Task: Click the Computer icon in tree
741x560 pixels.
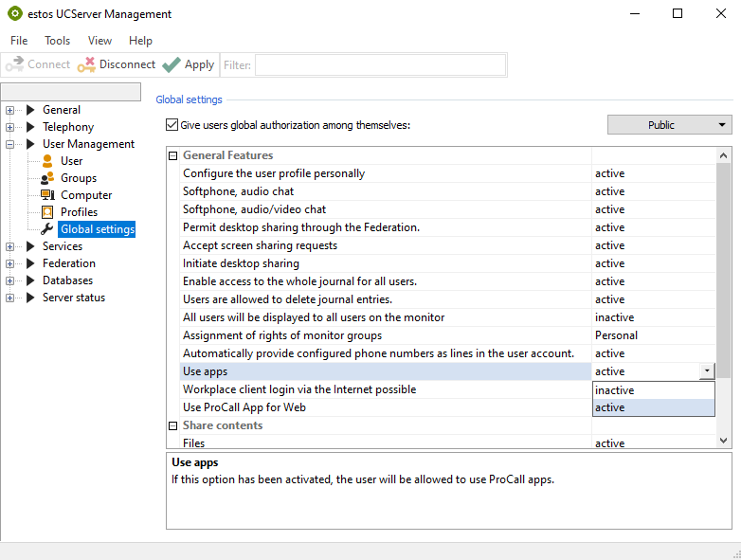Action: pos(47,195)
